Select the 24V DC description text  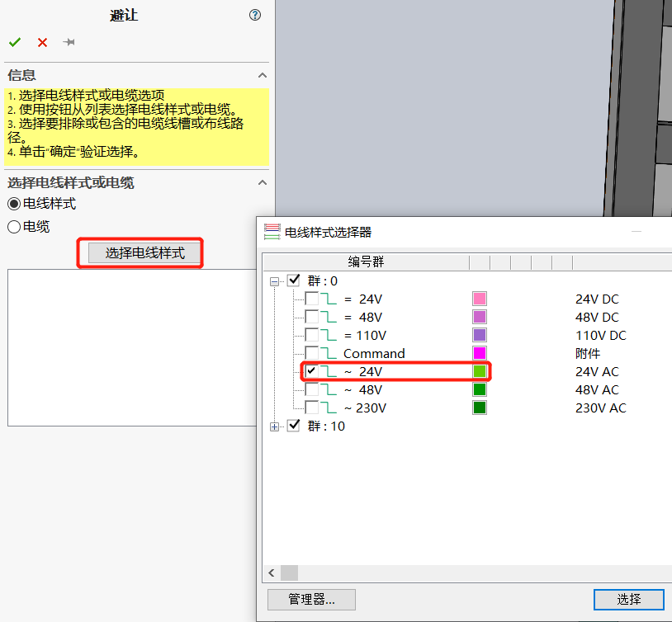[x=597, y=299]
